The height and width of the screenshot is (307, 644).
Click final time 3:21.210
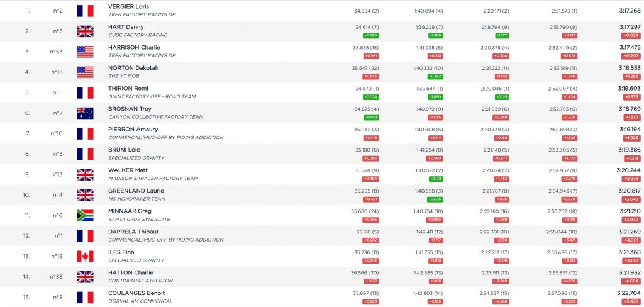[x=630, y=211]
